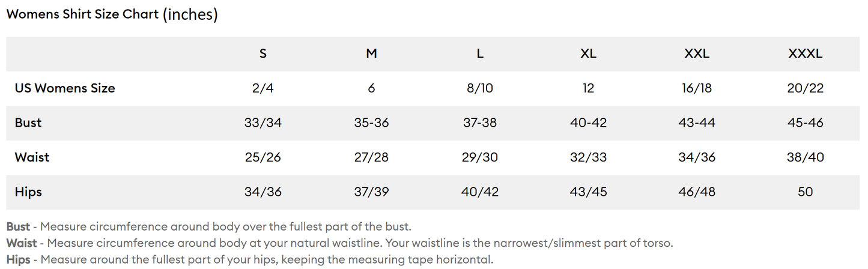Select the bust value 40-42 for size XL
The image size is (868, 269).
(x=588, y=123)
